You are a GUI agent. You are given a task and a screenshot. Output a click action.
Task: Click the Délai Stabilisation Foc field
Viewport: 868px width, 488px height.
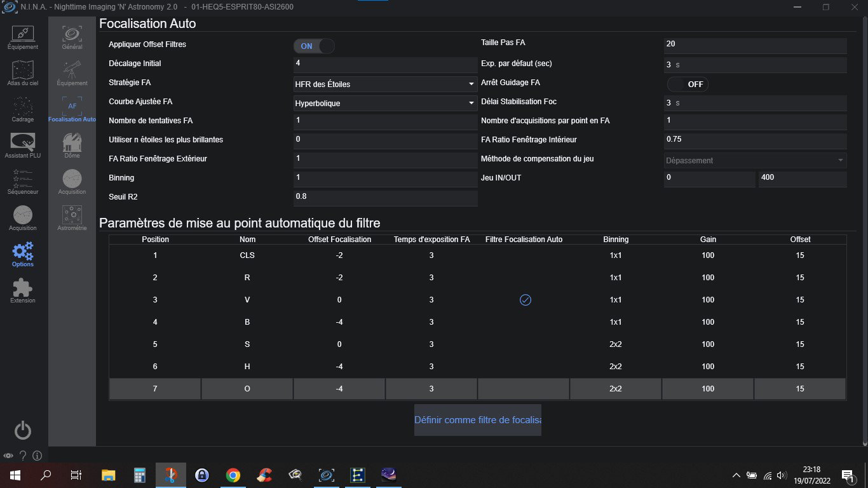(x=756, y=103)
